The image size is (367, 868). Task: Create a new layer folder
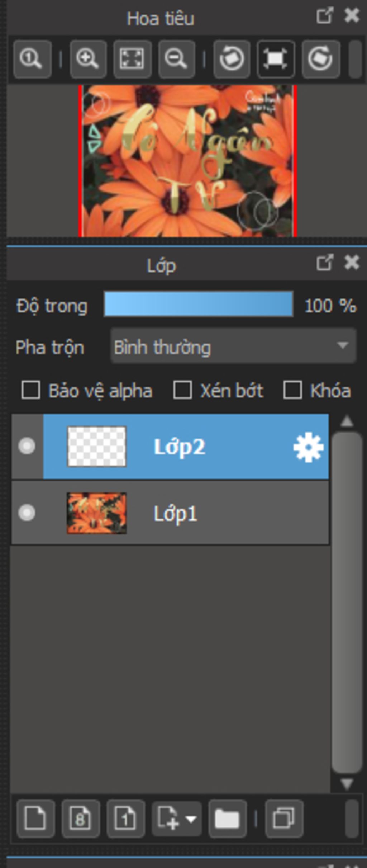click(227, 819)
